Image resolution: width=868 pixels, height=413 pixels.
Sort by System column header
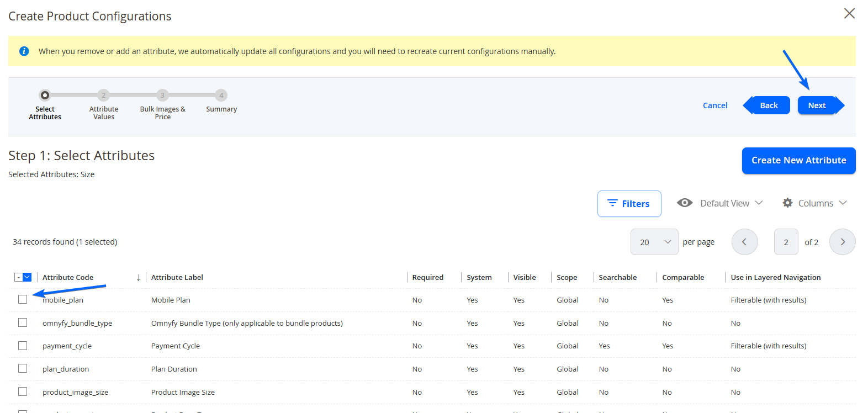[479, 278]
